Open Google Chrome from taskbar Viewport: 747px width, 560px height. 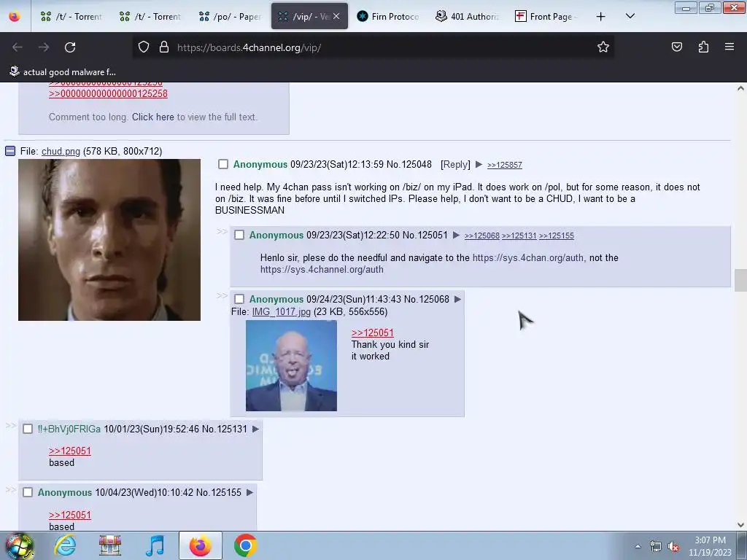click(245, 545)
